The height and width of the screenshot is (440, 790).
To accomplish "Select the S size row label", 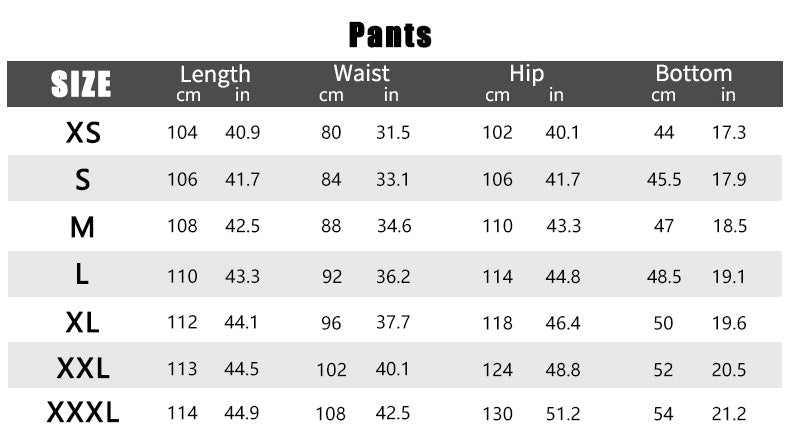I will (83, 180).
